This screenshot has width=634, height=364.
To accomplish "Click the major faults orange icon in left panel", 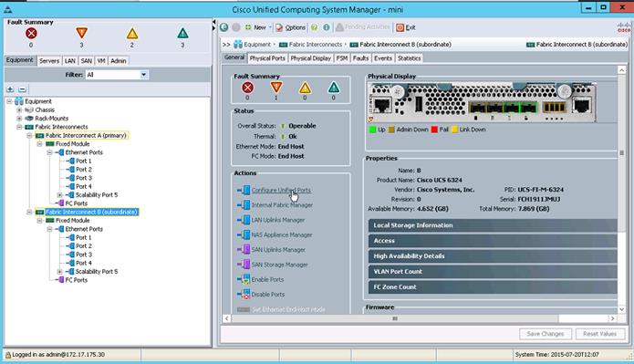I will click(x=82, y=33).
